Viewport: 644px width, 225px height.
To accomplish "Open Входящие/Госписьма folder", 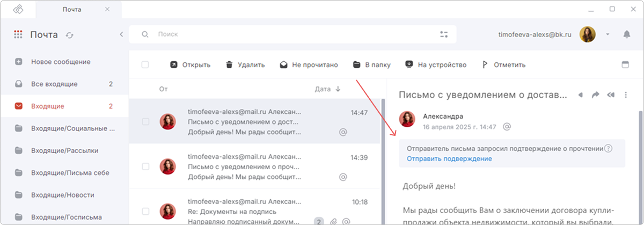I will tap(64, 217).
